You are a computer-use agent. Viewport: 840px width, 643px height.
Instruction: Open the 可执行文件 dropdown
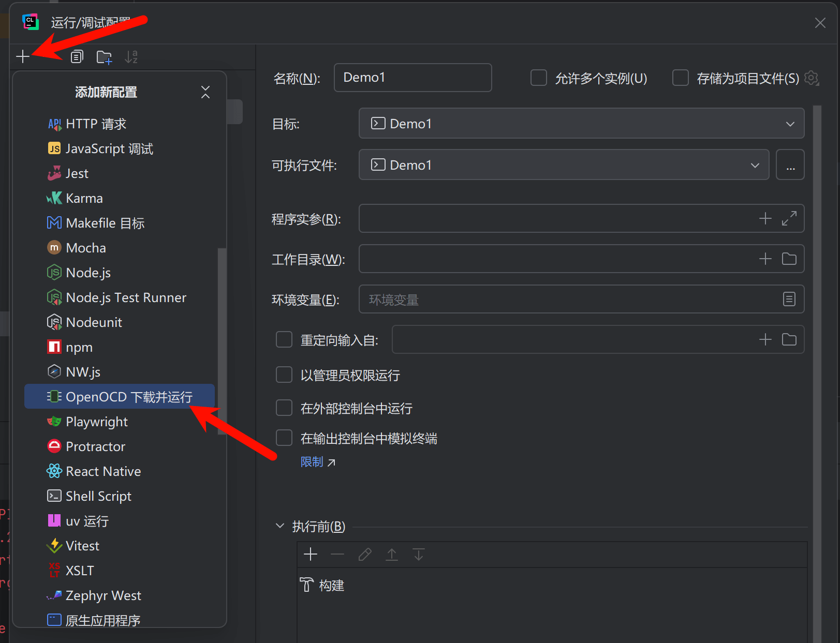[755, 165]
